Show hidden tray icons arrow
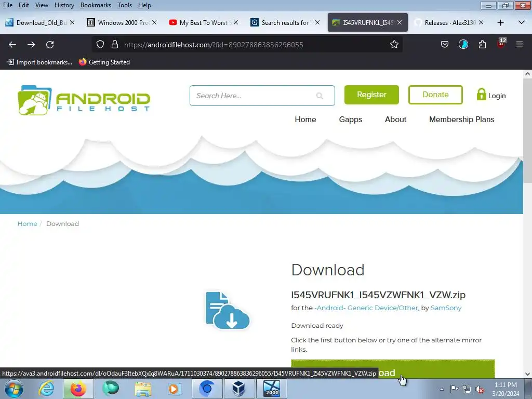This screenshot has height=399, width=532. 442,389
